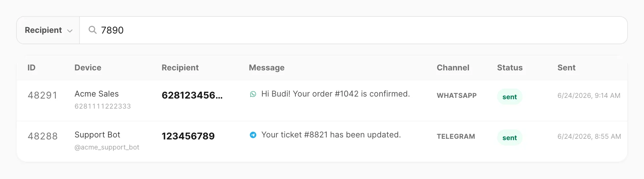
Task: Select recipient 123456789
Action: pyautogui.click(x=188, y=136)
